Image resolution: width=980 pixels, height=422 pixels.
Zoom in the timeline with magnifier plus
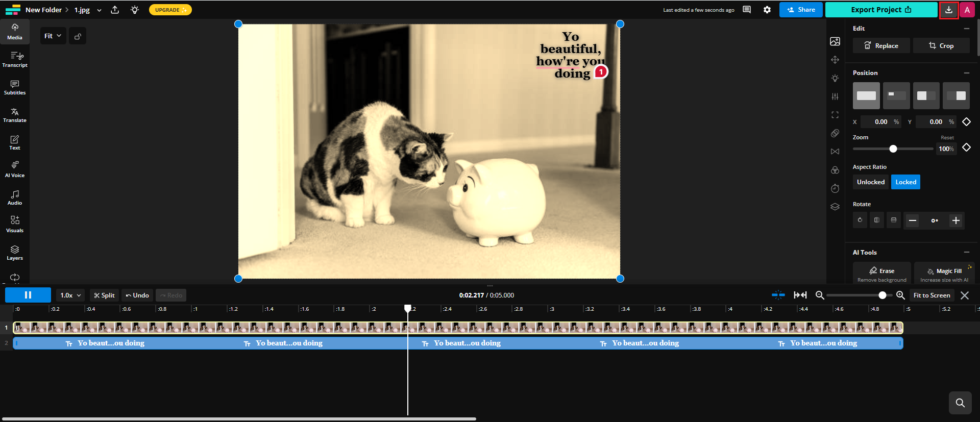coord(900,295)
